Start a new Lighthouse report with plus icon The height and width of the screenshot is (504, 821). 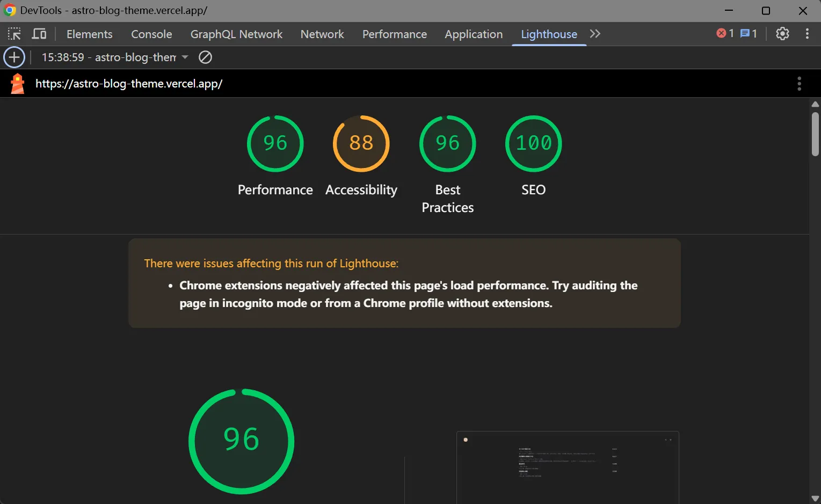click(x=14, y=57)
